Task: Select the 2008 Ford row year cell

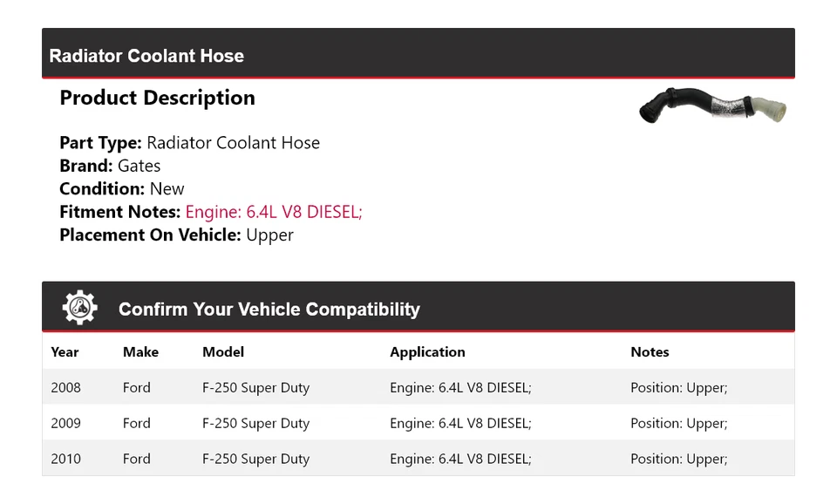Action: pyautogui.click(x=65, y=387)
